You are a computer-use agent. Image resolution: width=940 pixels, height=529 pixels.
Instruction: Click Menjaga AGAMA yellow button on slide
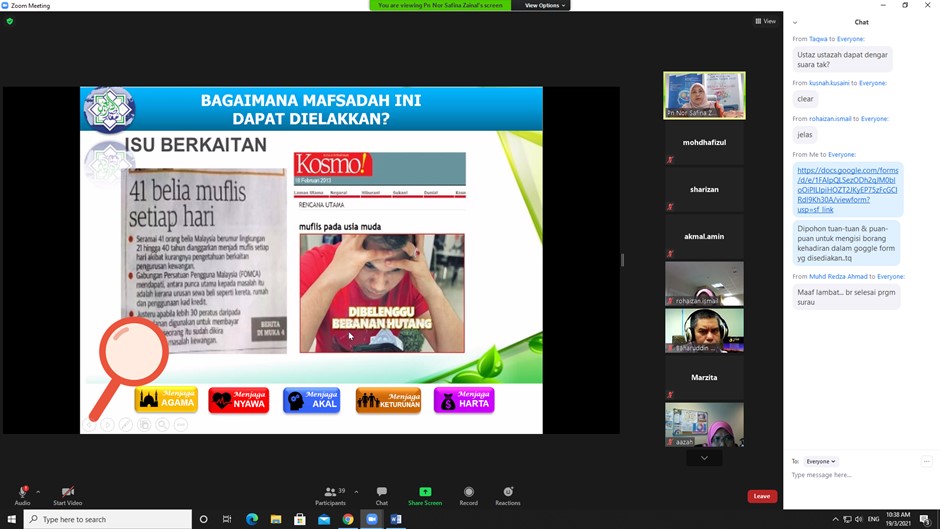(166, 400)
